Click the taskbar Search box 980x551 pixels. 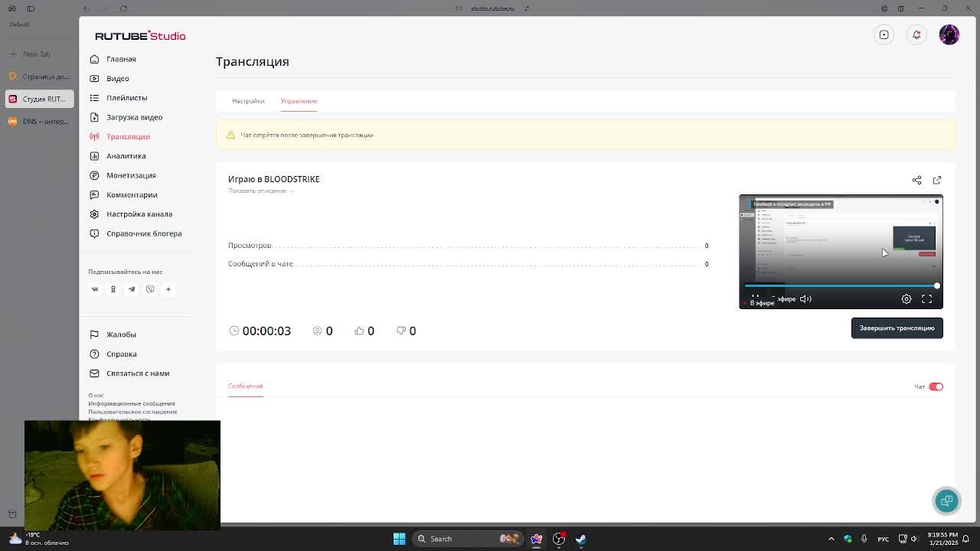point(467,539)
